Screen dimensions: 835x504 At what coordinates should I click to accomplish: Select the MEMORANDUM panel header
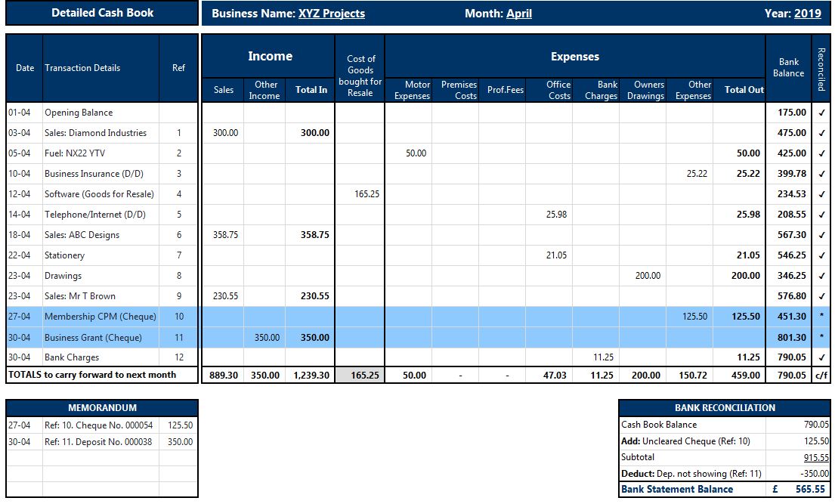click(x=102, y=408)
